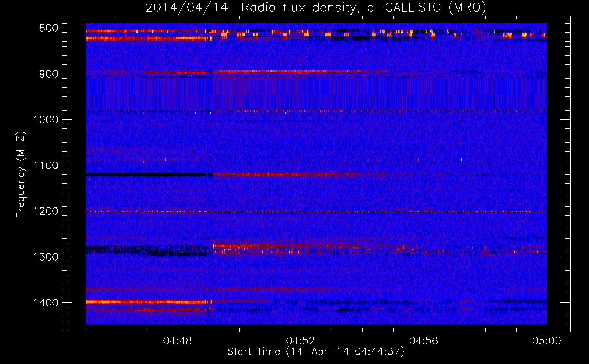The height and width of the screenshot is (364, 589).
Task: Click the 1200 frequency tick label
Action: [46, 211]
